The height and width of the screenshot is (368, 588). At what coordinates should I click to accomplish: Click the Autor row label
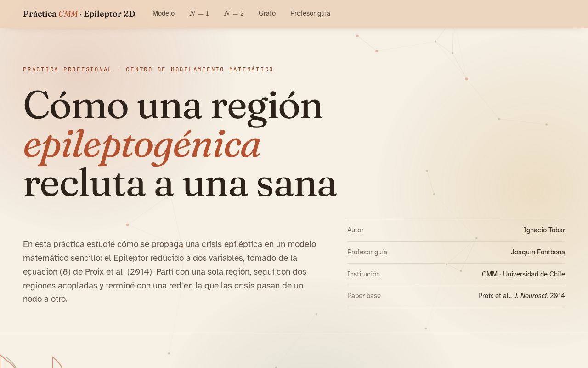355,230
